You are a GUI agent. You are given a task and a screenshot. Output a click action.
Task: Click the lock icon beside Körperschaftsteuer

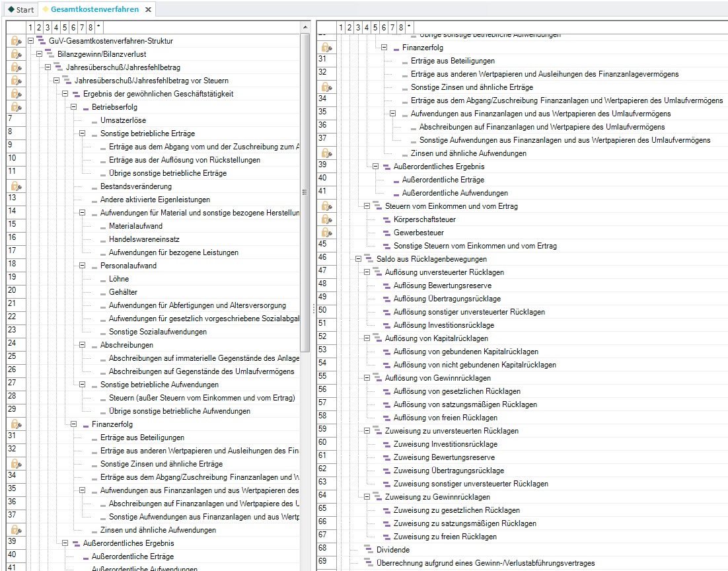click(x=327, y=219)
